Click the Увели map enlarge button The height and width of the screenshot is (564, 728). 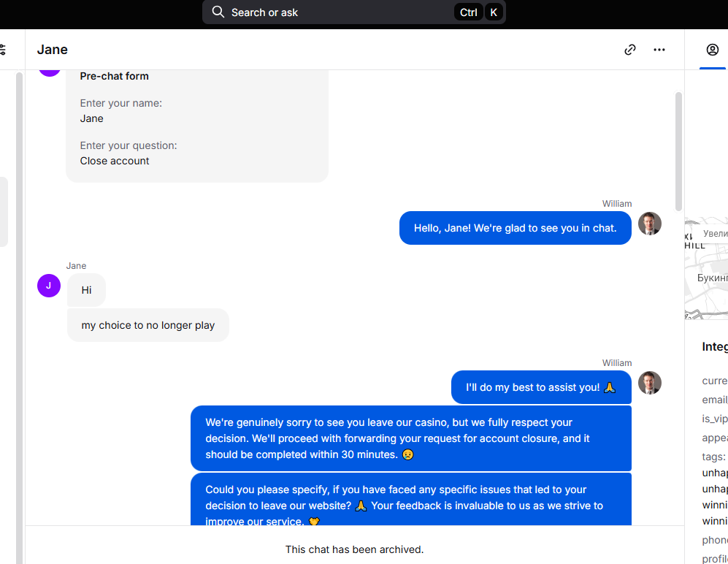713,233
